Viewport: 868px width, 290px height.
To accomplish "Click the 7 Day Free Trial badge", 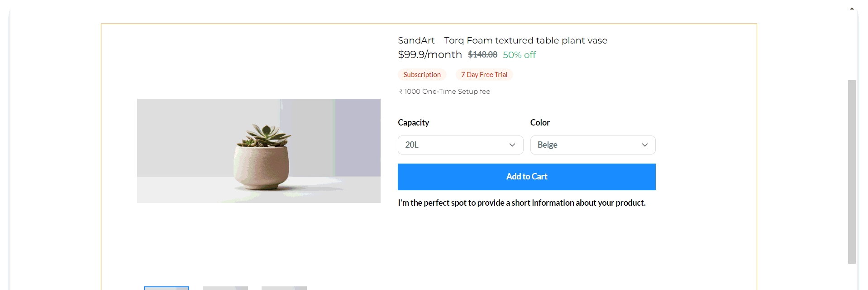I will pyautogui.click(x=484, y=75).
